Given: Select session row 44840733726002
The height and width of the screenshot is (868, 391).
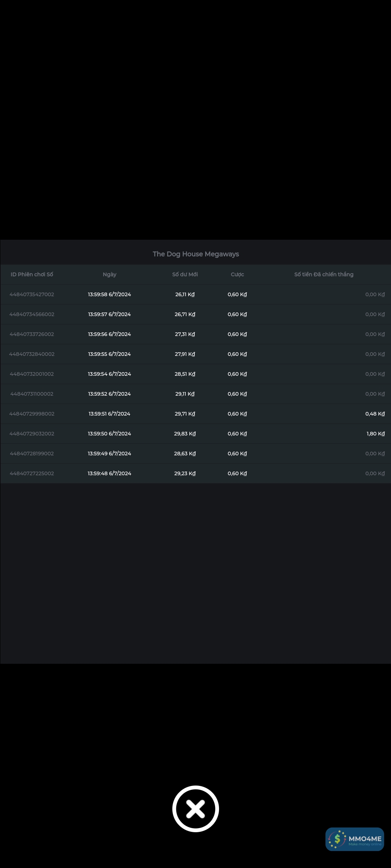Looking at the screenshot, I should [x=32, y=334].
